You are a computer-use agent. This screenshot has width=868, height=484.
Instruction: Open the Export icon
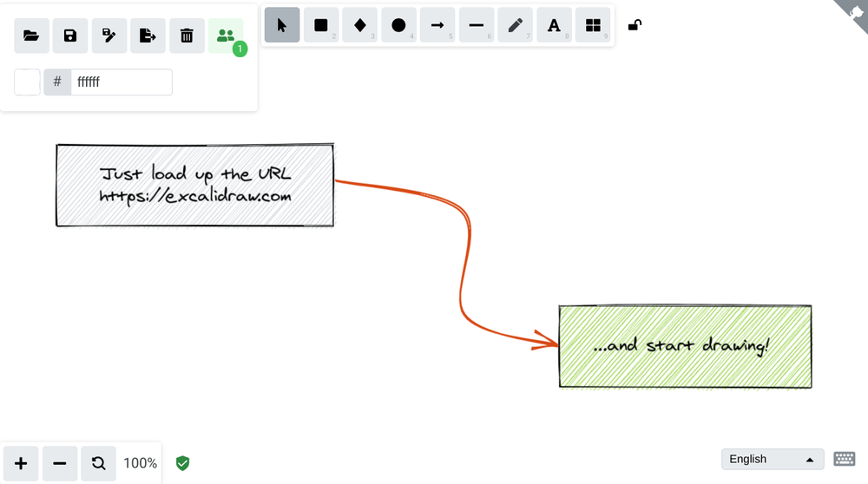(x=148, y=36)
